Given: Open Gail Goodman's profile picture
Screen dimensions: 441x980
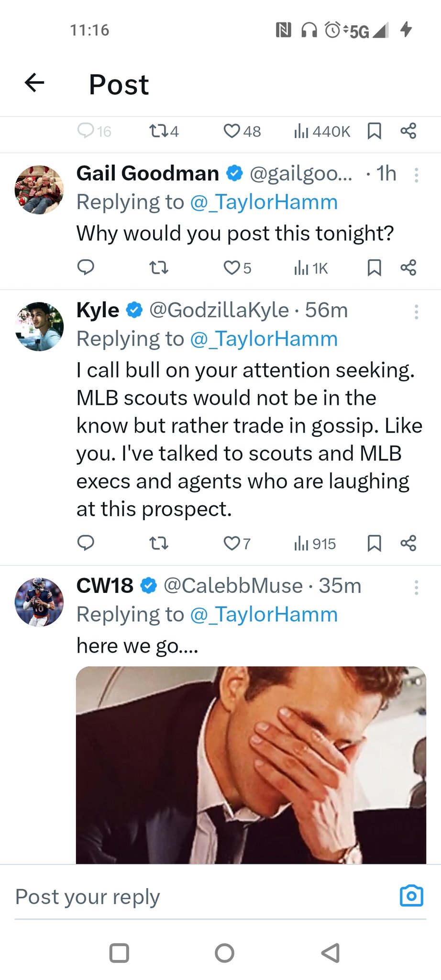Looking at the screenshot, I should tap(39, 190).
